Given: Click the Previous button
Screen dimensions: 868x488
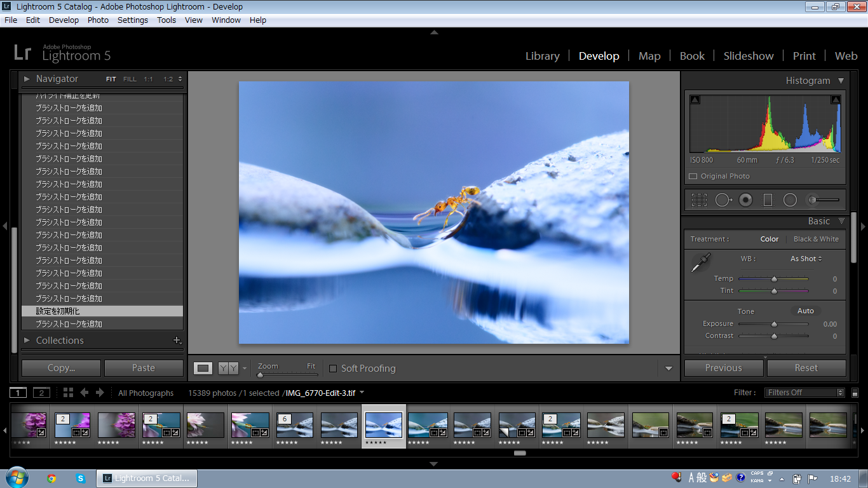Looking at the screenshot, I should [724, 368].
